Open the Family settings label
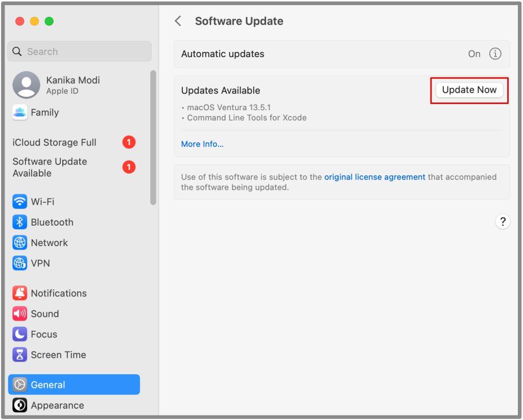 coord(45,113)
